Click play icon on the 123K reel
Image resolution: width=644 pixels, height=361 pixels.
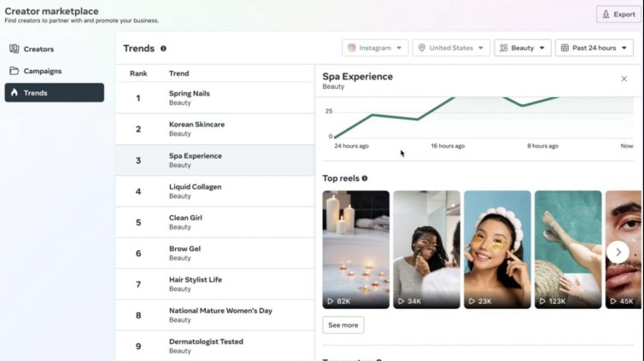(542, 301)
